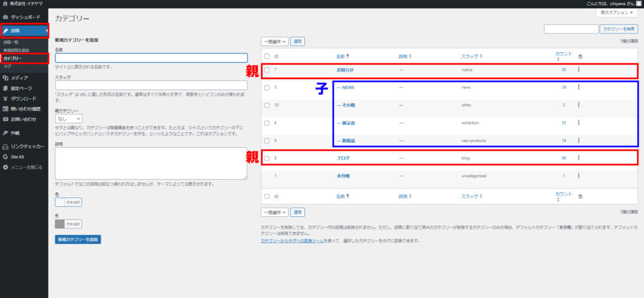Collapse the sidebar with メニューを閉じる icon
This screenshot has width=644, height=298.
pos(6,167)
